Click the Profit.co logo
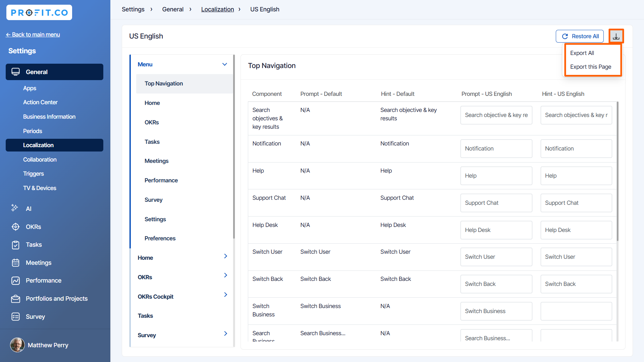This screenshot has height=362, width=644. 39,13
